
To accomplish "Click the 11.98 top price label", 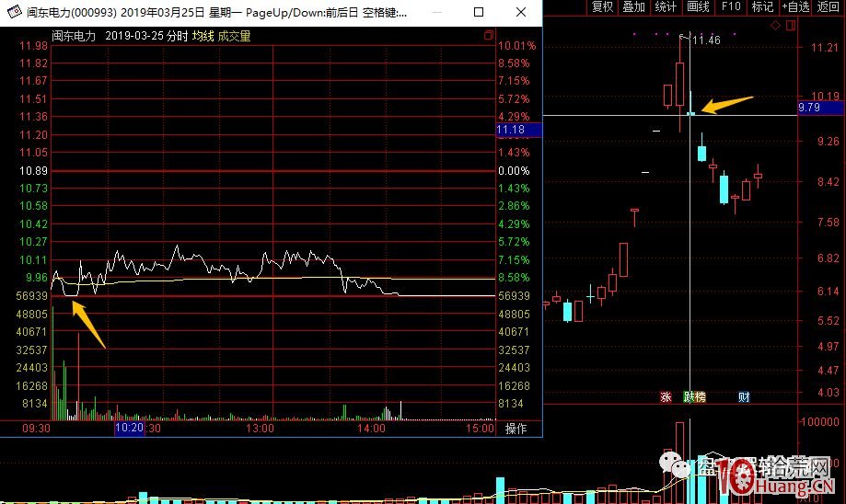I will (x=33, y=46).
